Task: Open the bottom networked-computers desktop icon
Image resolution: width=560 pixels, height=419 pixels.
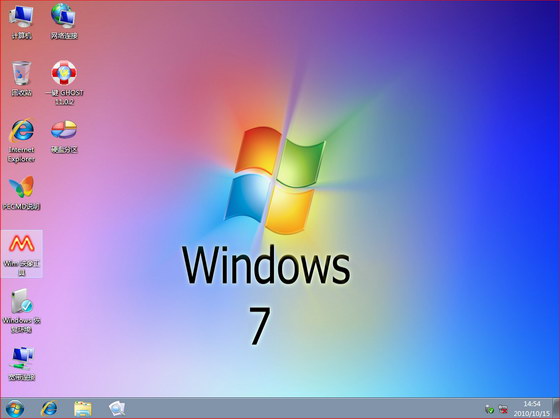Action: (21, 364)
